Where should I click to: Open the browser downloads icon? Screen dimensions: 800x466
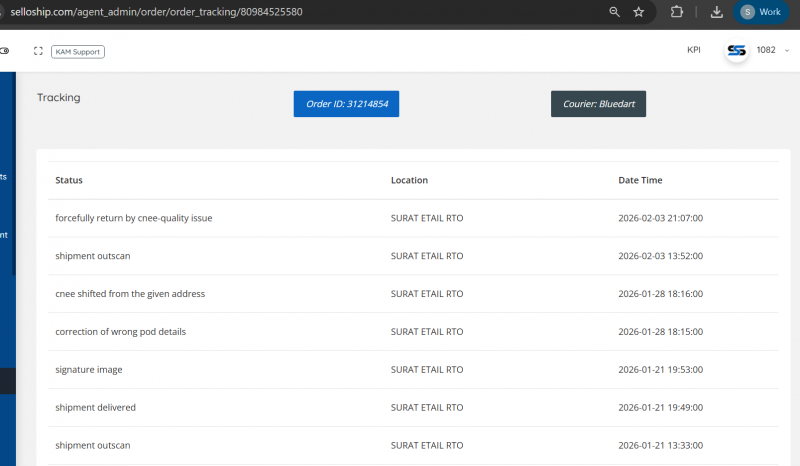pos(716,12)
